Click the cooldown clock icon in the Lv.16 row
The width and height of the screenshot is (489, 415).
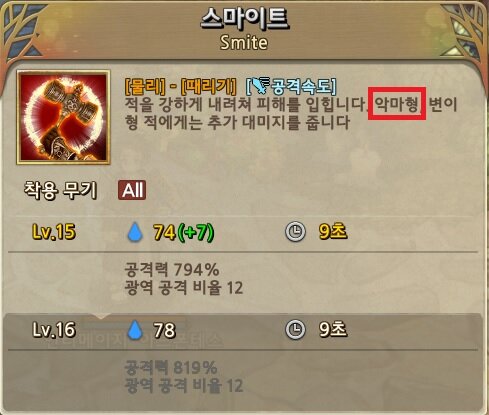[295, 329]
